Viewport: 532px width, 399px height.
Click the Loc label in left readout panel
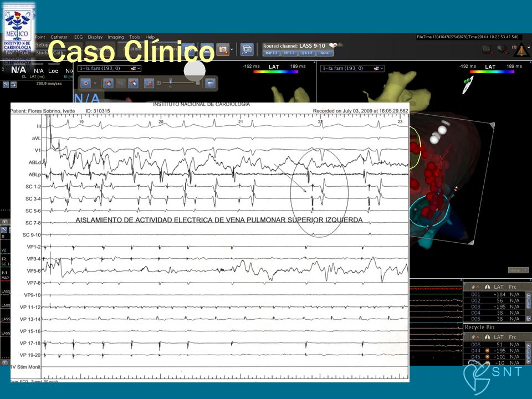pos(53,71)
